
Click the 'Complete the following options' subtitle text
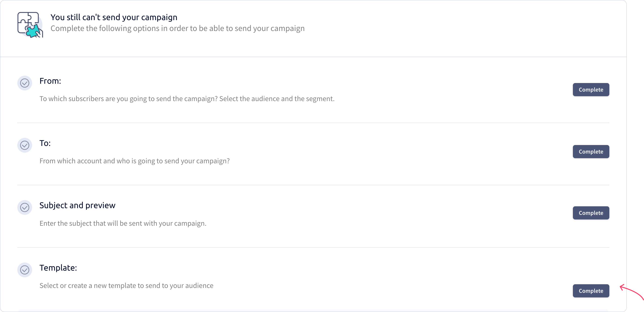(x=178, y=28)
